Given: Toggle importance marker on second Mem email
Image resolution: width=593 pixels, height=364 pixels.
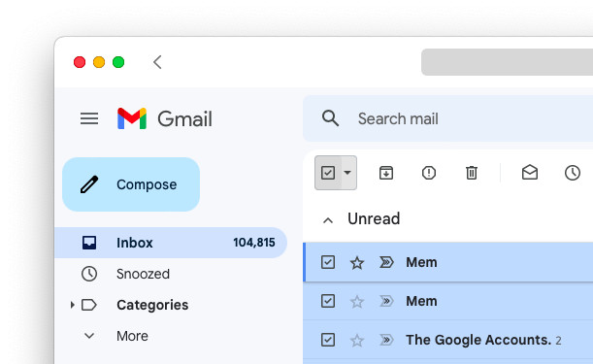Looking at the screenshot, I should coord(386,301).
